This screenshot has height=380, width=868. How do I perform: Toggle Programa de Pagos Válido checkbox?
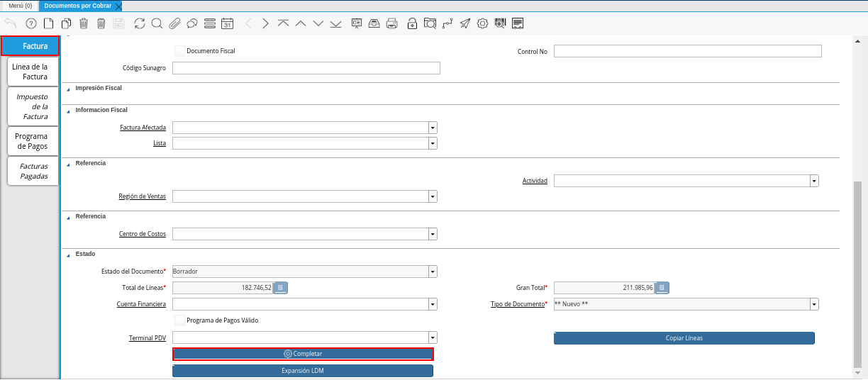[179, 320]
